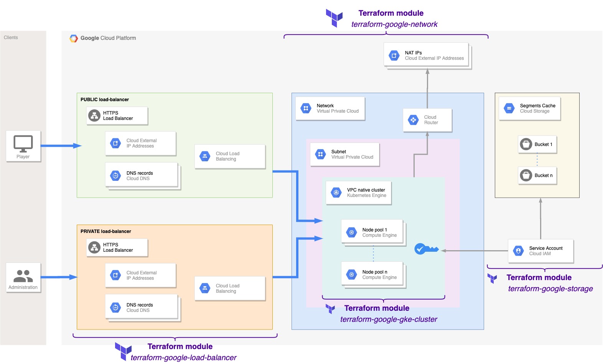The height and width of the screenshot is (364, 603).
Task: Click the 'PRIVATE load-balancer' heading
Action: pos(106,231)
